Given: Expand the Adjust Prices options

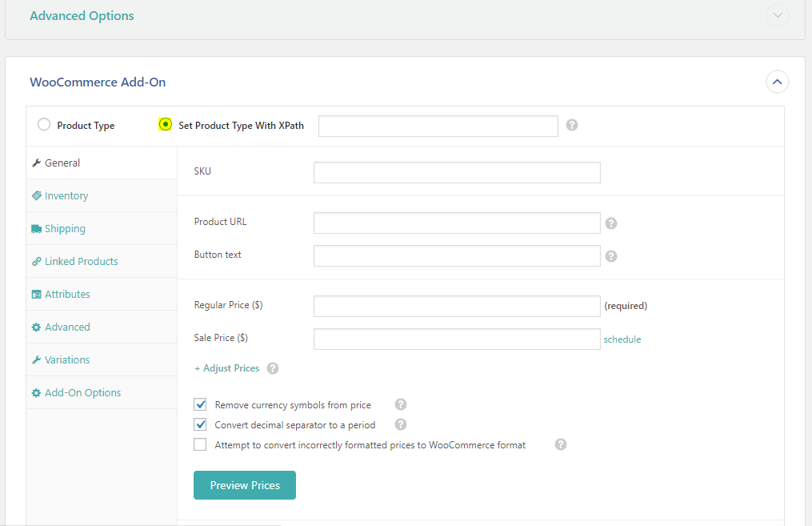Looking at the screenshot, I should 227,368.
